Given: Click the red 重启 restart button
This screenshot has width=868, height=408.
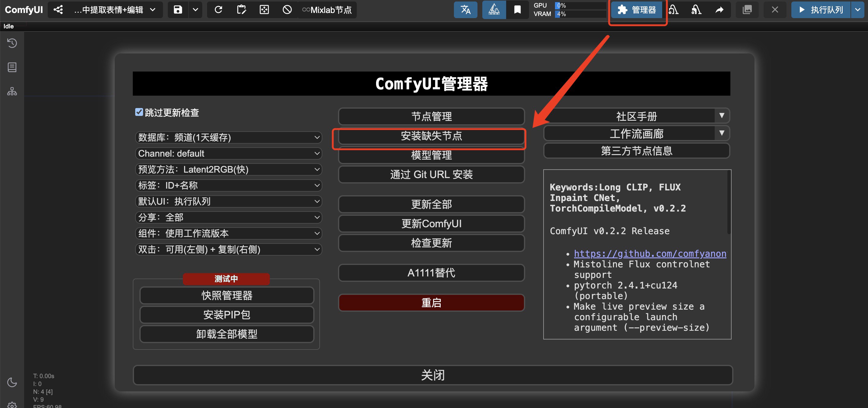Looking at the screenshot, I should point(431,303).
